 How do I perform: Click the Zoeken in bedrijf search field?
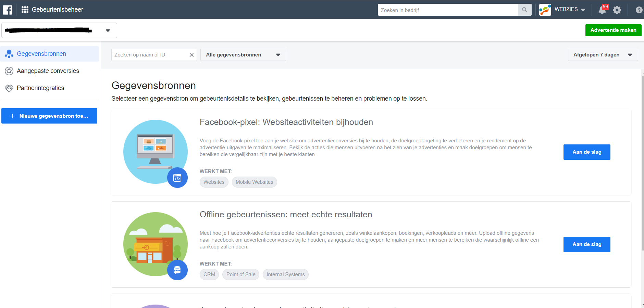click(448, 10)
